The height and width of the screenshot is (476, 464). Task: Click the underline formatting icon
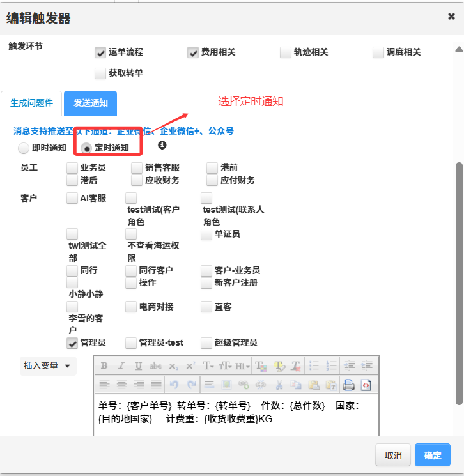coord(139,366)
